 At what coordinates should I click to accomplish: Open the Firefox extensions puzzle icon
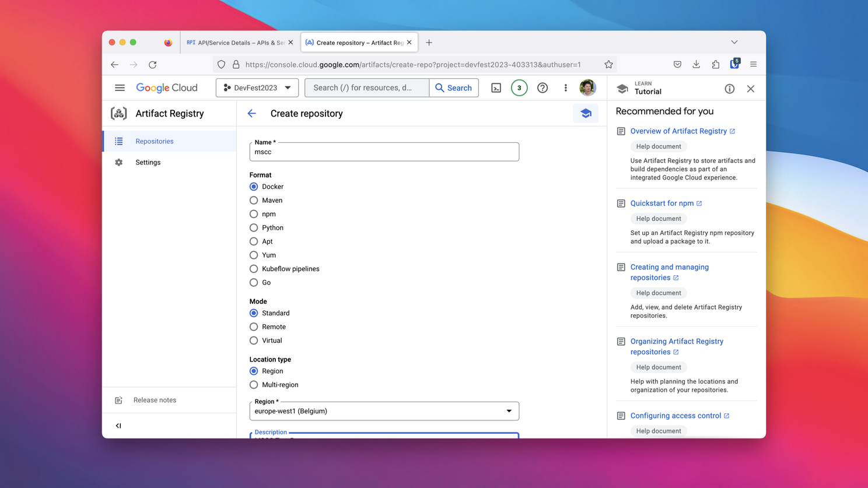tap(715, 65)
